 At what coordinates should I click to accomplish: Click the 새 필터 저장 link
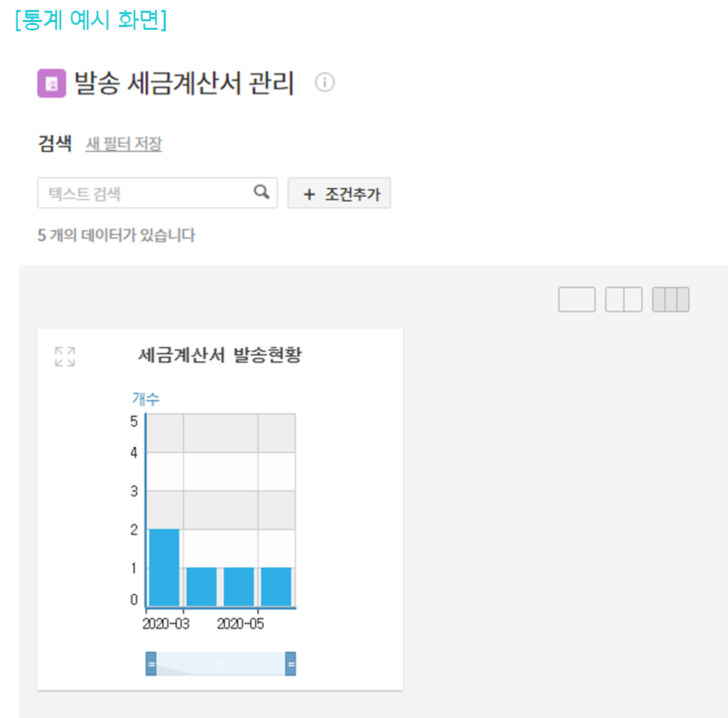click(x=123, y=144)
